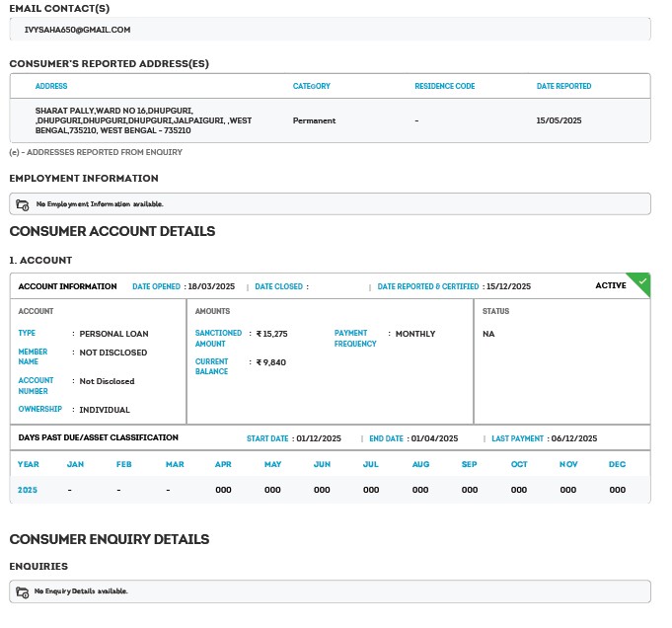This screenshot has width=672, height=628.
Task: Click the Consumer Account Details heading
Action: tap(112, 231)
